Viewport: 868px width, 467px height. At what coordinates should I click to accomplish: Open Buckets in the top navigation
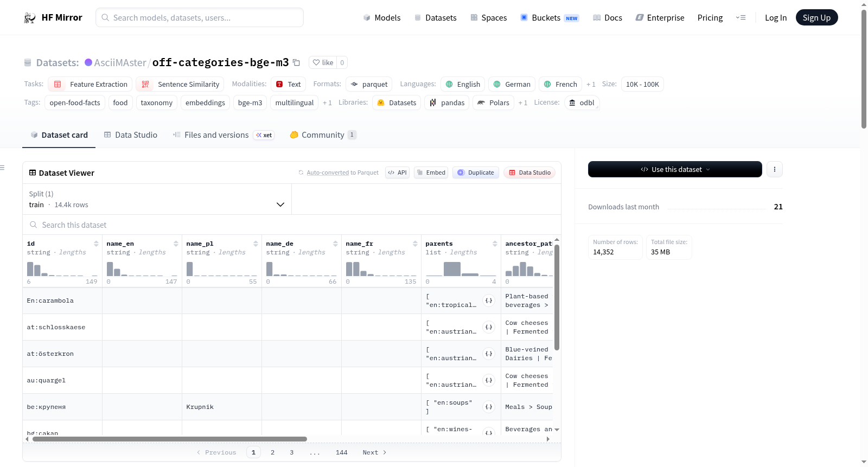coord(550,18)
